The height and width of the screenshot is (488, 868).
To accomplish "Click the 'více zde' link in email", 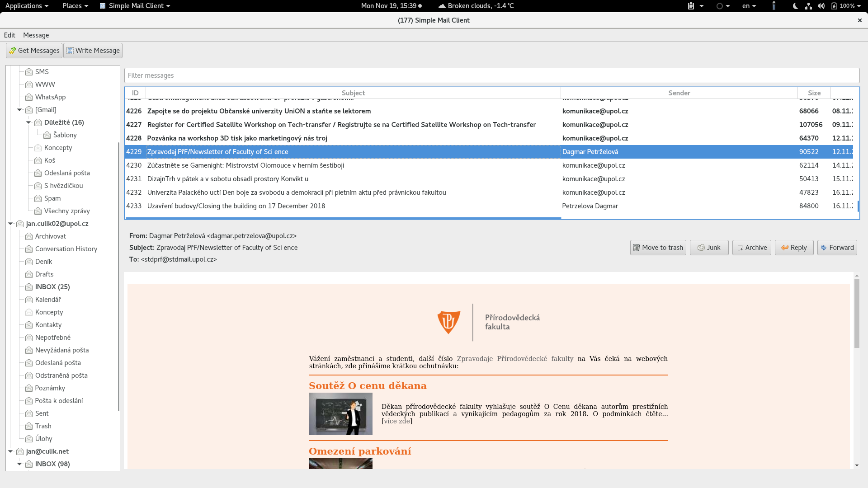I will tap(396, 421).
